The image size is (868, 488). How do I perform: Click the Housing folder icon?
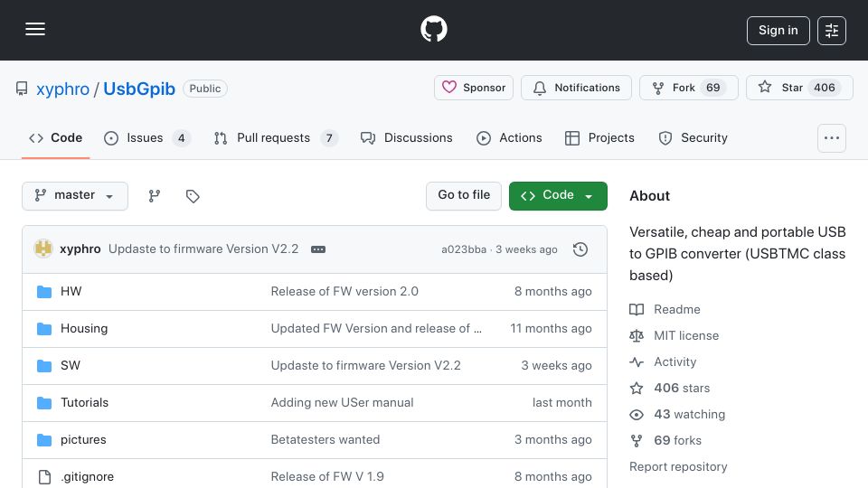(44, 329)
